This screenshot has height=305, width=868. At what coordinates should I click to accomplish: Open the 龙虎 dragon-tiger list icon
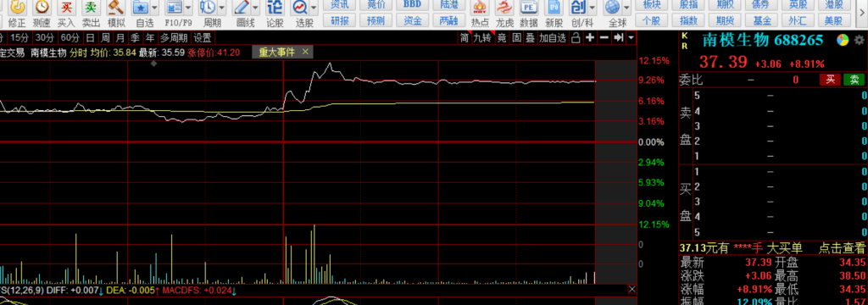point(504,8)
